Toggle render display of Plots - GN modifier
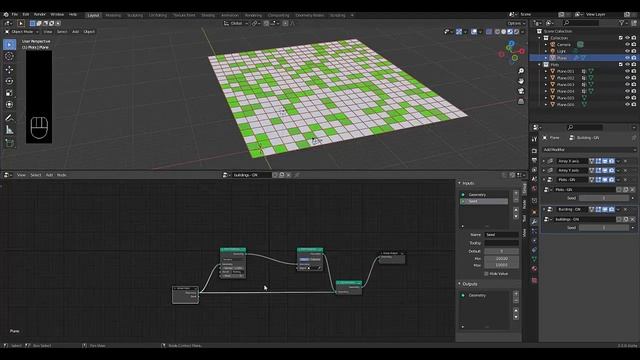Viewport: 640px width, 360px height. pyautogui.click(x=611, y=180)
